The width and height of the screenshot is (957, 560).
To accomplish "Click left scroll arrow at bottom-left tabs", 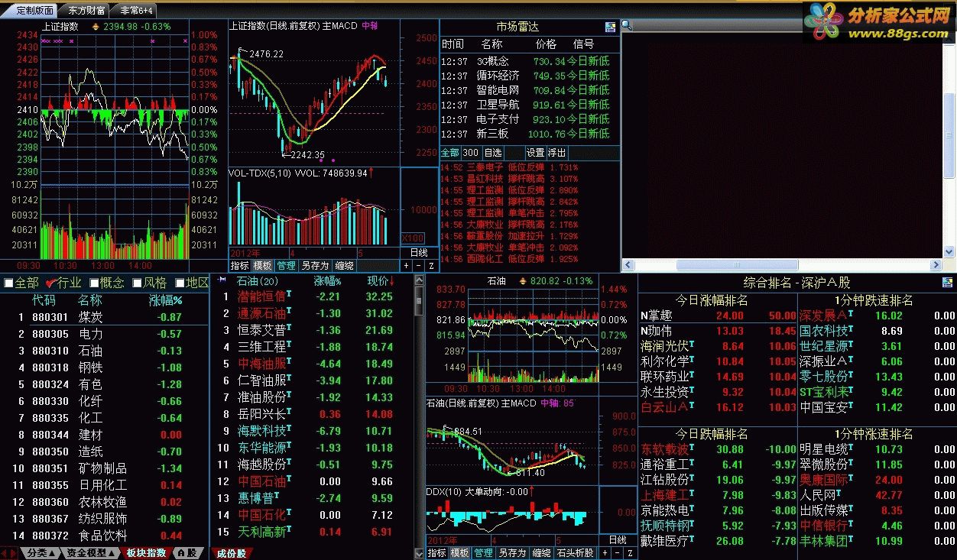I will (x=5, y=553).
